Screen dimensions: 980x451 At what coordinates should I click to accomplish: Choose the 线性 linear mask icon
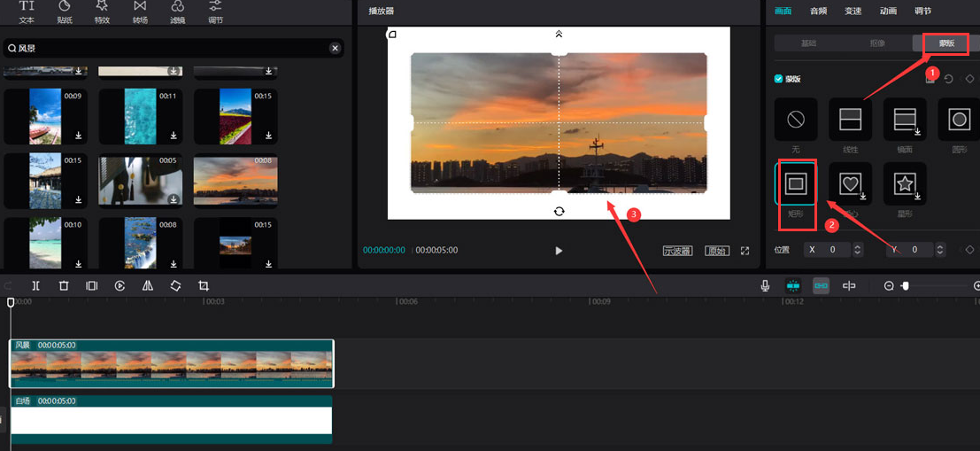(x=850, y=120)
